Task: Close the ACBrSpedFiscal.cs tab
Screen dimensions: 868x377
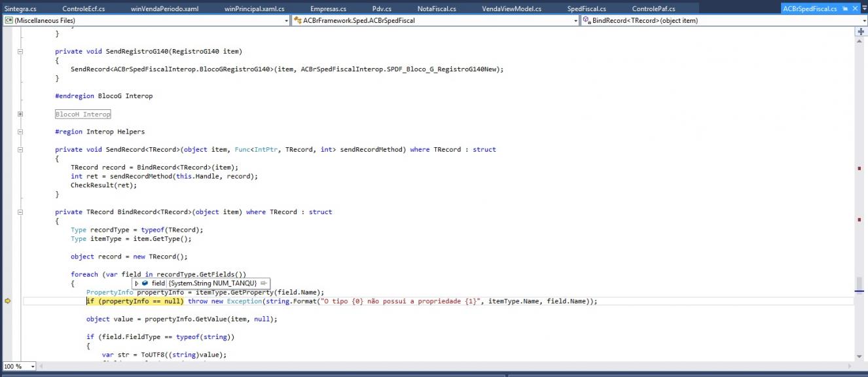Action: click(856, 9)
